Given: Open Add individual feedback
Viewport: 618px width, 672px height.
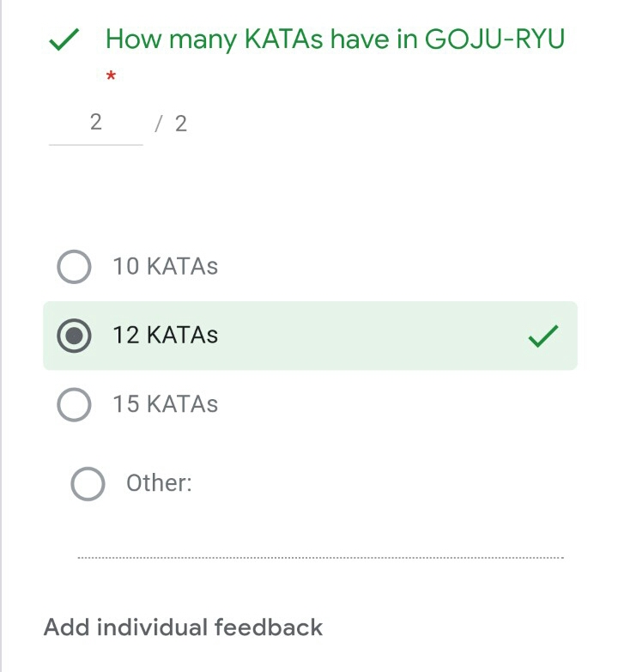Looking at the screenshot, I should click(183, 627).
